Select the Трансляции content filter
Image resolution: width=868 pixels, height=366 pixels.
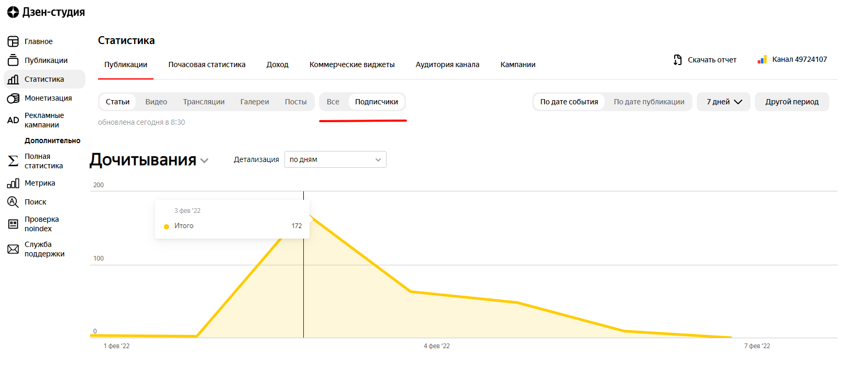[204, 102]
